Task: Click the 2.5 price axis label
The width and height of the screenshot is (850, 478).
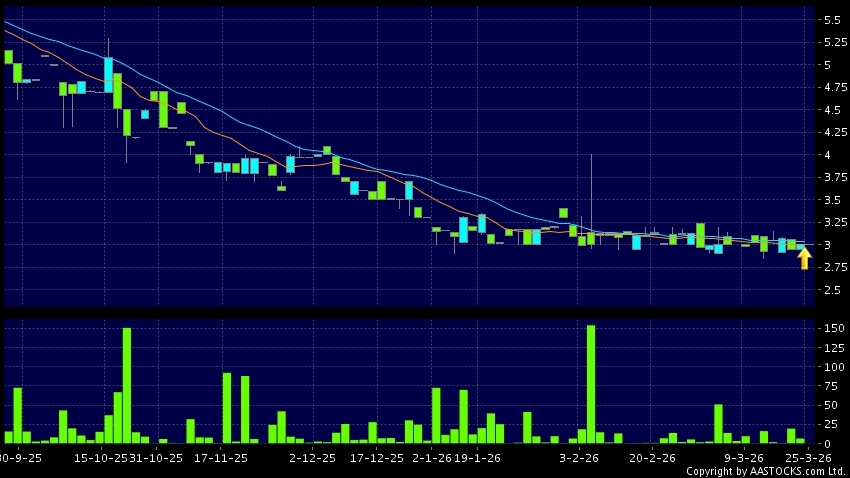Action: tap(831, 290)
